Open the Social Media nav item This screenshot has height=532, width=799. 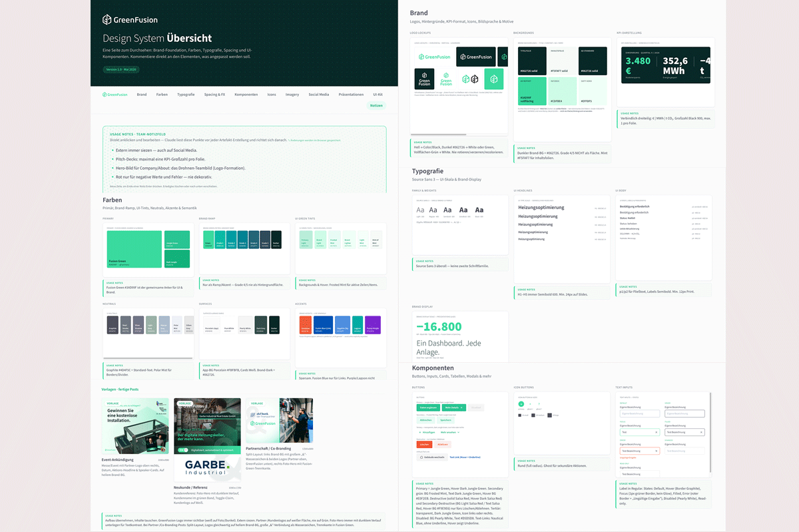tap(319, 95)
